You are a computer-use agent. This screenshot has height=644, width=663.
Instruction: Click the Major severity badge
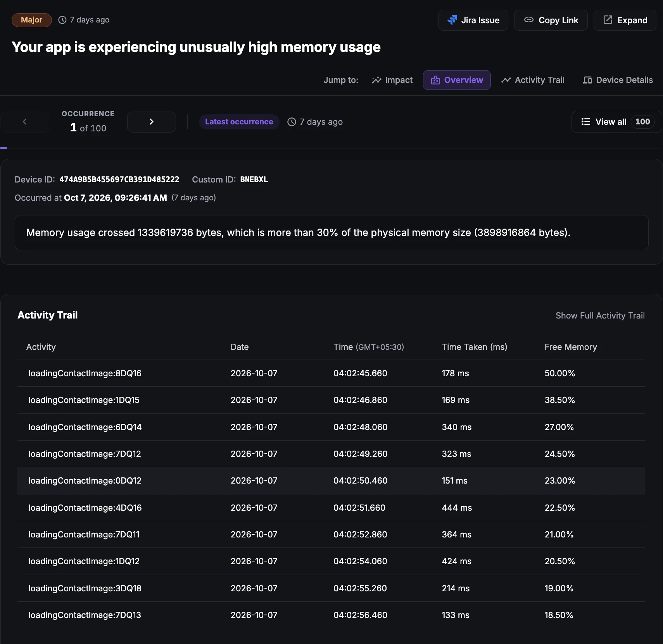point(31,20)
